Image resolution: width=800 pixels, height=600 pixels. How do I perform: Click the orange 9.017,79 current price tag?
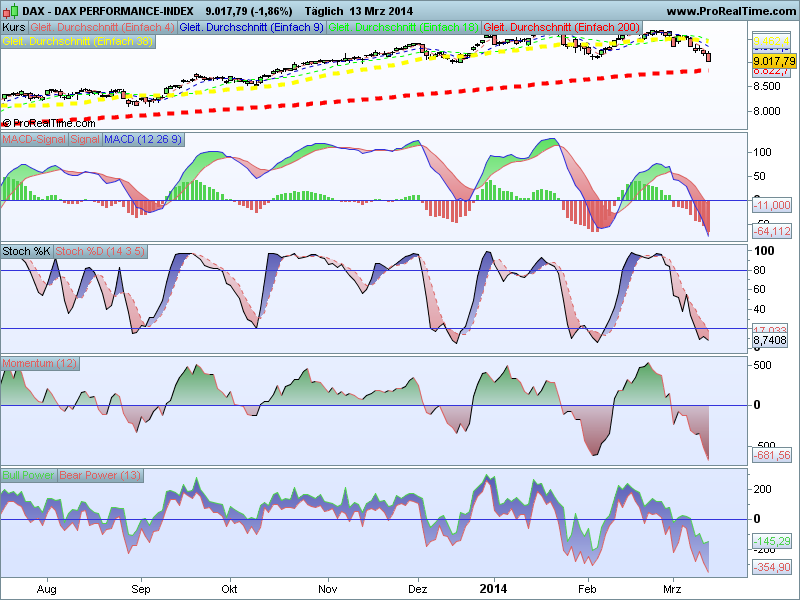tap(774, 62)
